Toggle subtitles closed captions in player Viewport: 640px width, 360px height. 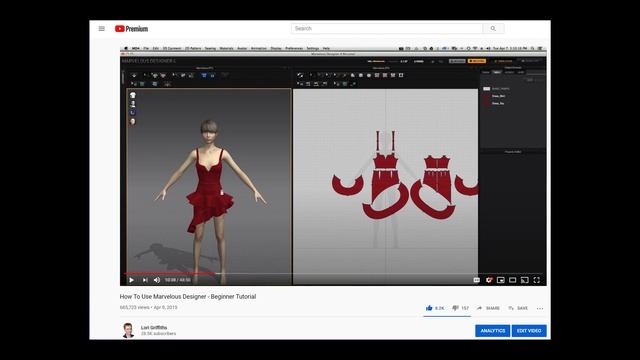(x=476, y=280)
